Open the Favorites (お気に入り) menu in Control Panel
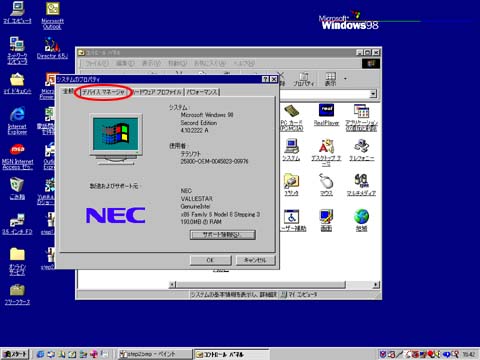The image size is (480, 360). click(x=210, y=63)
